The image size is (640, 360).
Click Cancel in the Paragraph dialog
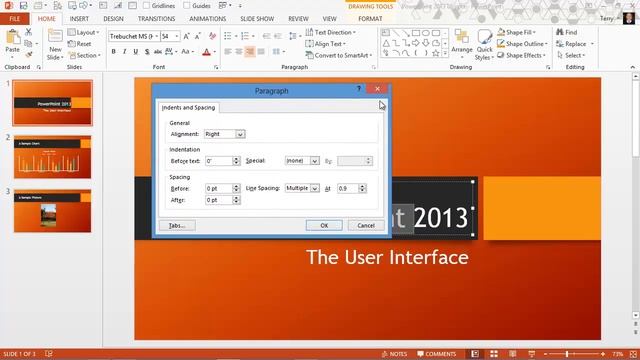[366, 225]
